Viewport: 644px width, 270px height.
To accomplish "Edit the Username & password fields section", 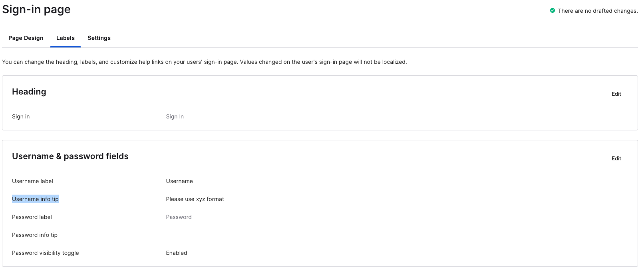I will [x=616, y=159].
